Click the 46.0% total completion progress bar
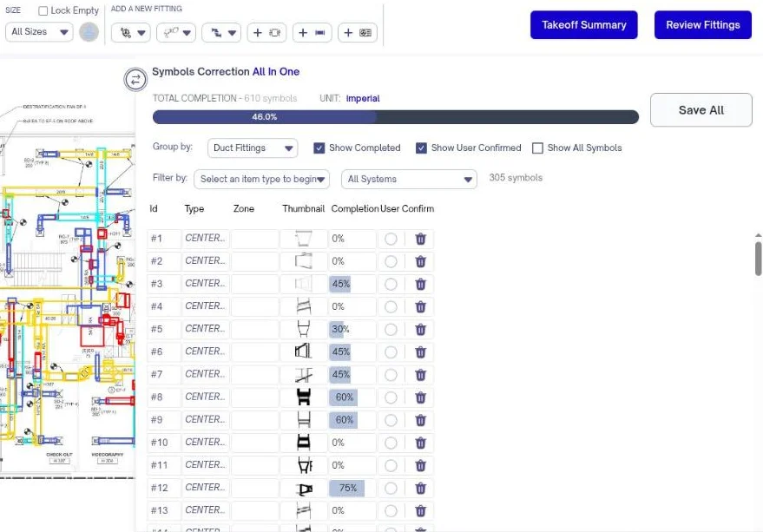Image resolution: width=763 pixels, height=532 pixels. coord(395,117)
